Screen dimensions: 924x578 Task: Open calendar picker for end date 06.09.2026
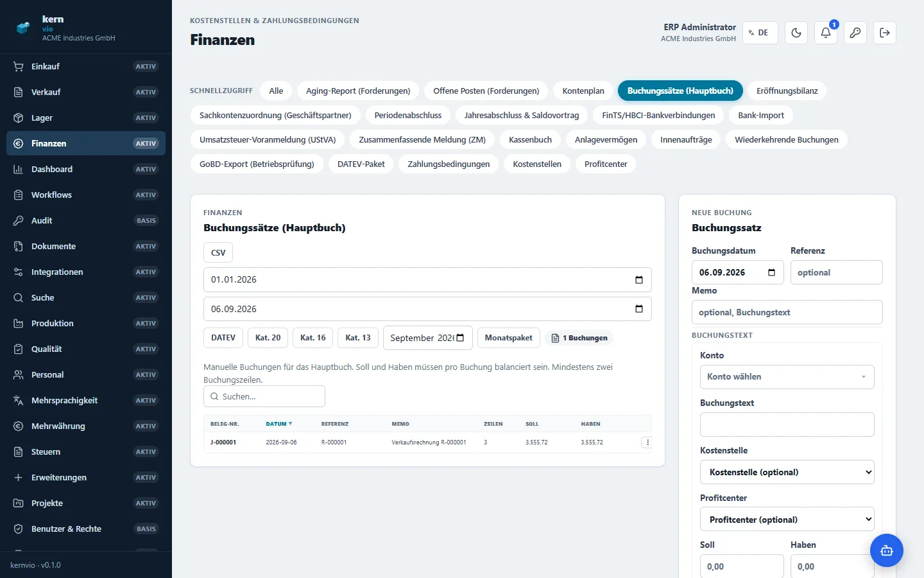click(x=639, y=309)
